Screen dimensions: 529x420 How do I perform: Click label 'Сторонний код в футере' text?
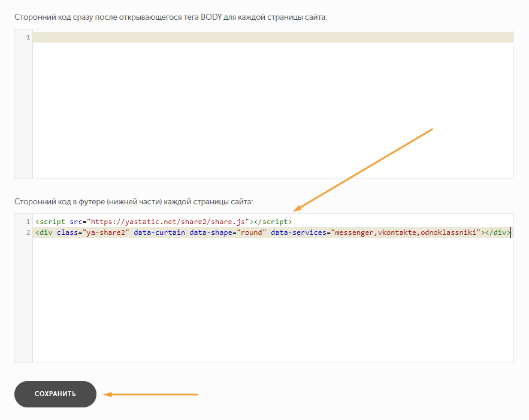(x=134, y=202)
